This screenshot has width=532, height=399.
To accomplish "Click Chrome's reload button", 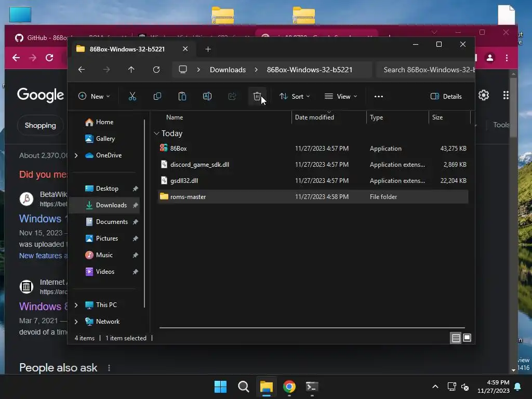I will coord(49,58).
